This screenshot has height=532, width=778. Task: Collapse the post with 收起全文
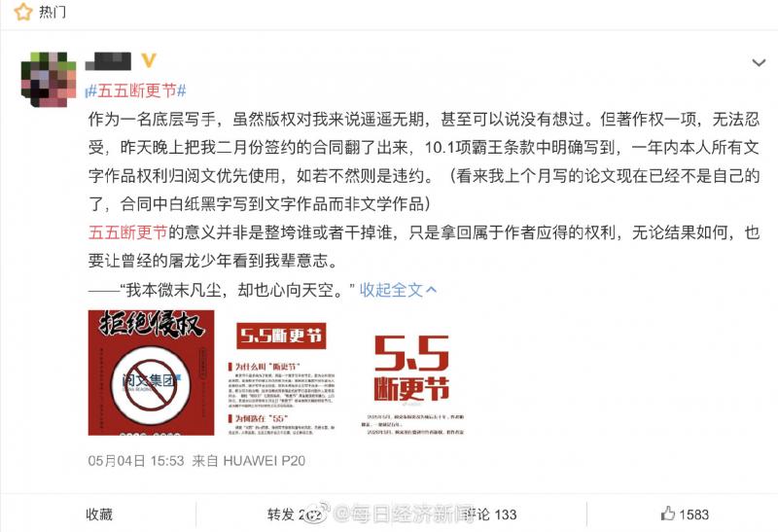click(x=391, y=290)
